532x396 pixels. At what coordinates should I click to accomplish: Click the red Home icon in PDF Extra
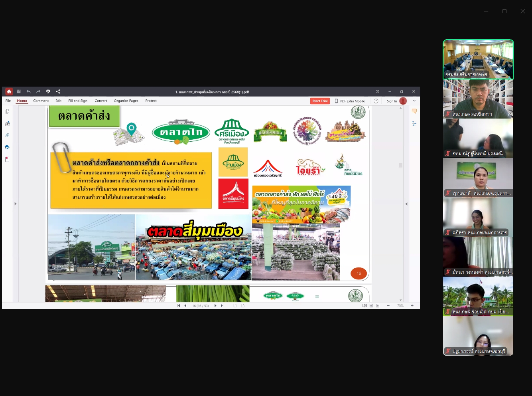[9, 91]
